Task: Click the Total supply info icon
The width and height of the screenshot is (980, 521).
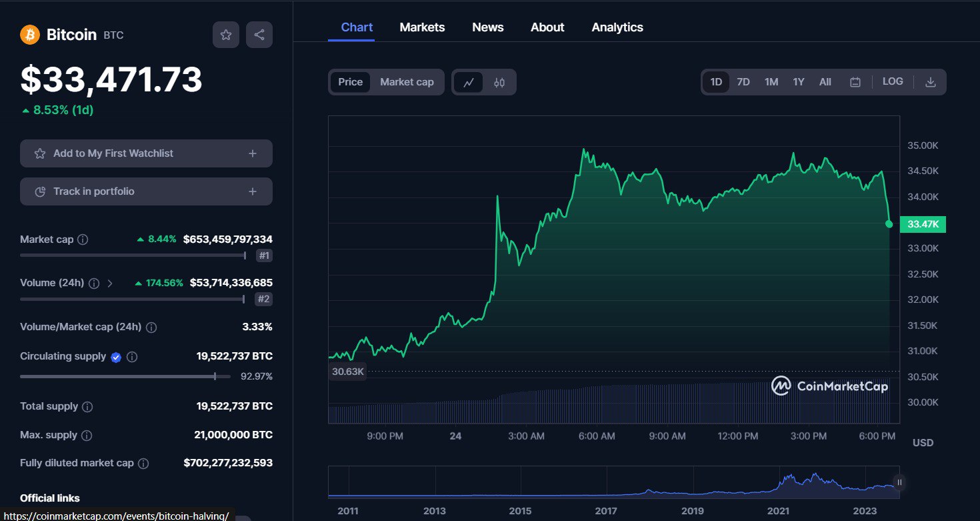Action: click(x=87, y=407)
